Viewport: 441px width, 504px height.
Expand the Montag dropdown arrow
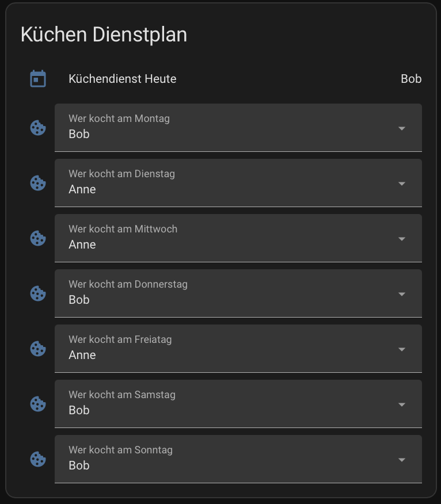(402, 128)
